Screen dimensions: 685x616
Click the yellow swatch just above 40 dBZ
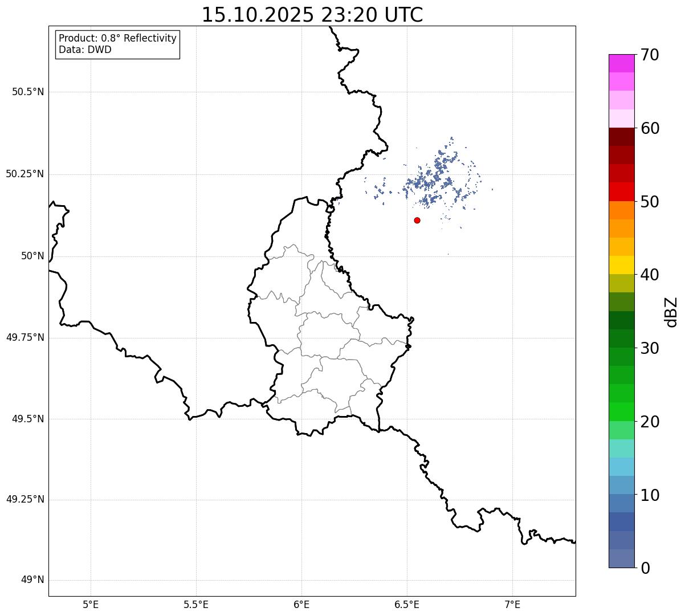click(621, 265)
